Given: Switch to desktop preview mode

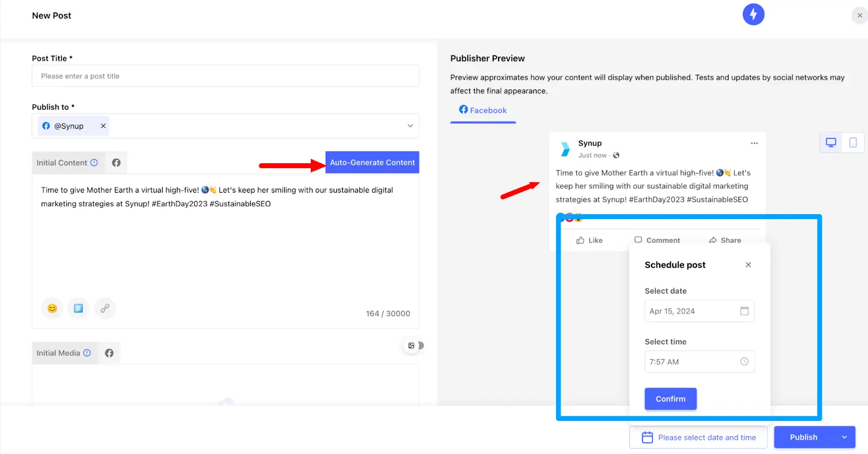Looking at the screenshot, I should (x=831, y=143).
